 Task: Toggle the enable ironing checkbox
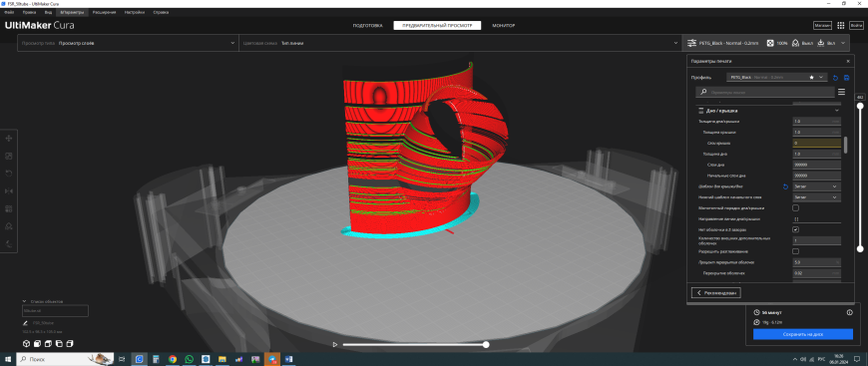(x=795, y=251)
